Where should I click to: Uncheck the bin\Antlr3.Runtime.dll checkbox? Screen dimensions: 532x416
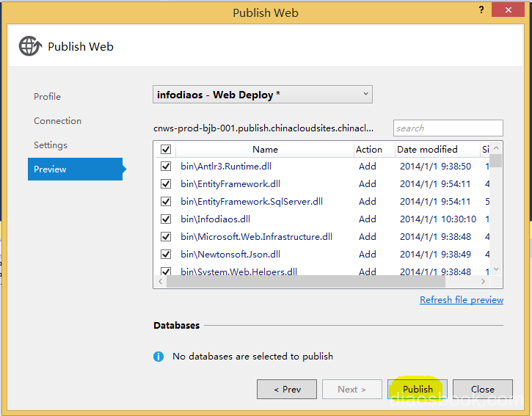pos(166,167)
